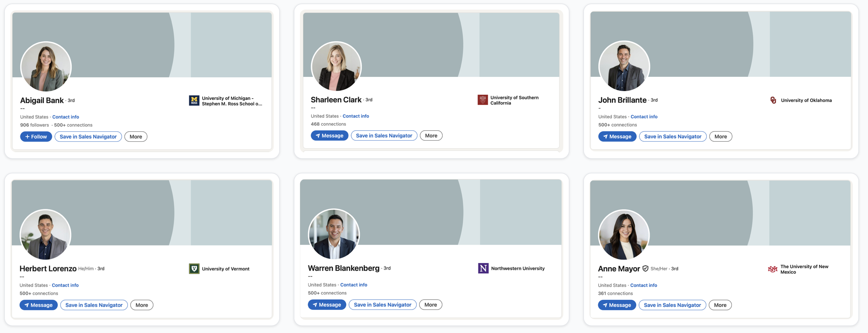This screenshot has height=333, width=868.
Task: Click Warren Blankenberg's 500+ connections link
Action: [326, 293]
